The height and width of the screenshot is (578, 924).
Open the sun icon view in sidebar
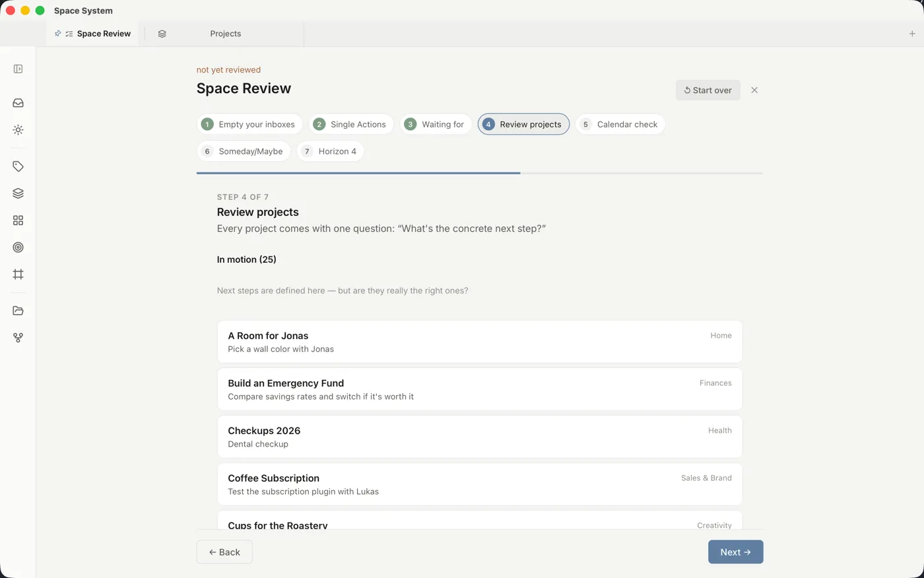(x=18, y=130)
